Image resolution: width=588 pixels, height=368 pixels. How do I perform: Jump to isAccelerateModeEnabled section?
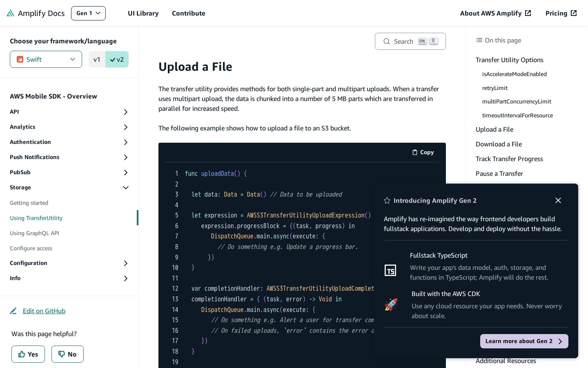pos(514,74)
